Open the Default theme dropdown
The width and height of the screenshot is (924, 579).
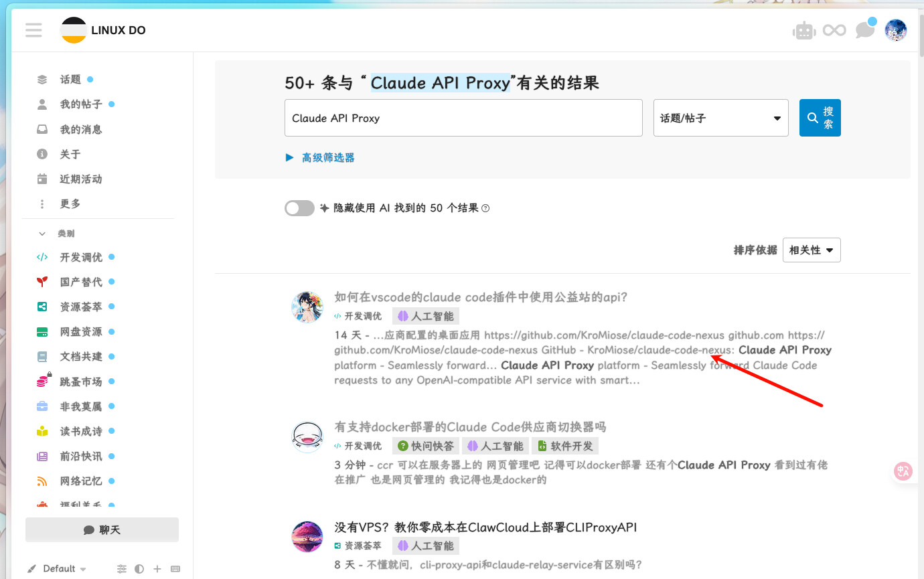point(57,569)
